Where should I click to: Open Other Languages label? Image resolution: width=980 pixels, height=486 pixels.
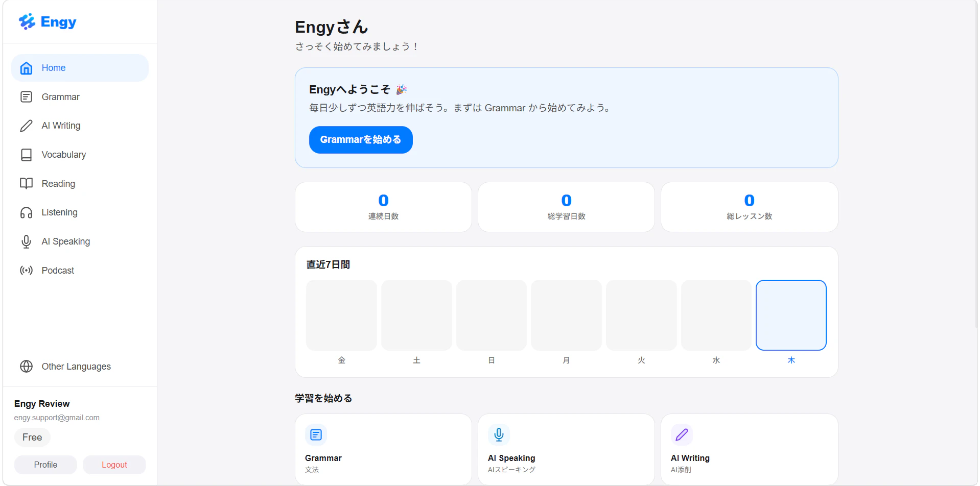click(76, 367)
